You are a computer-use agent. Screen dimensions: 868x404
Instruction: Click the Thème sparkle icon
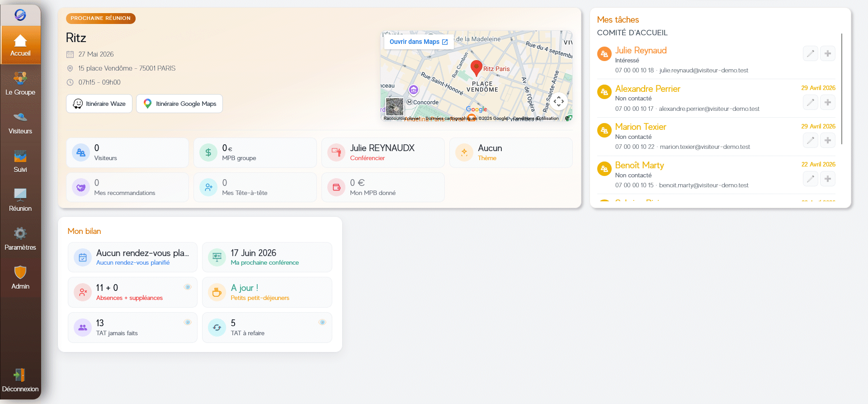[x=464, y=152]
